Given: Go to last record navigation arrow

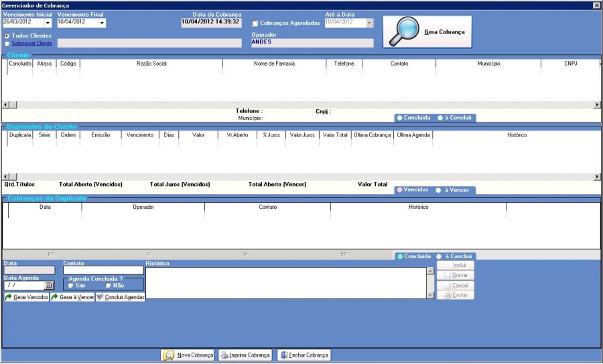Looking at the screenshot, I should click(x=344, y=254).
